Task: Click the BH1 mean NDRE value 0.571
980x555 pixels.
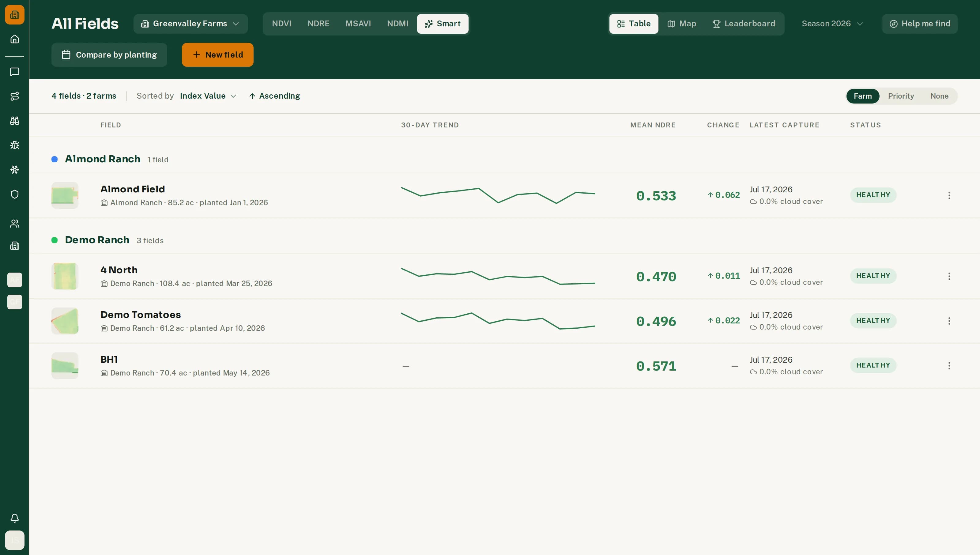Action: [656, 366]
